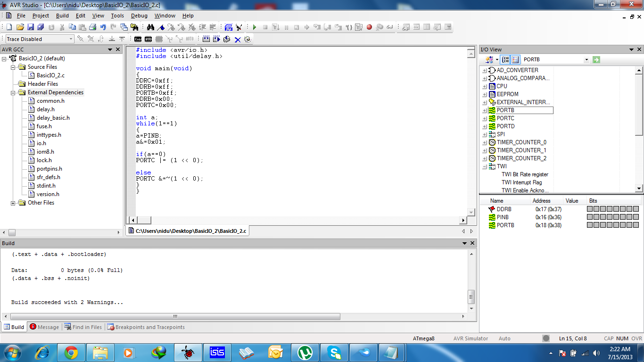Click the green Go arrow in I/O View

pyautogui.click(x=596, y=59)
